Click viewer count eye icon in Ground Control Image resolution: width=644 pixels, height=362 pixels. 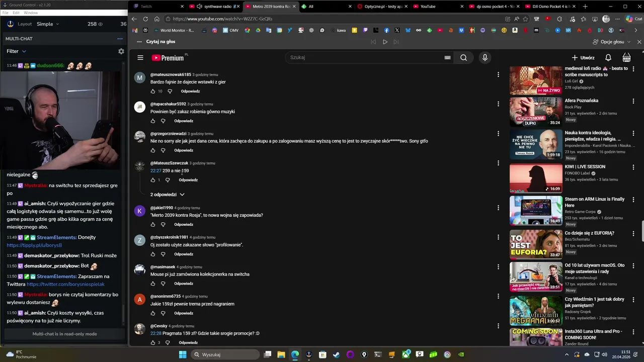coord(100,24)
